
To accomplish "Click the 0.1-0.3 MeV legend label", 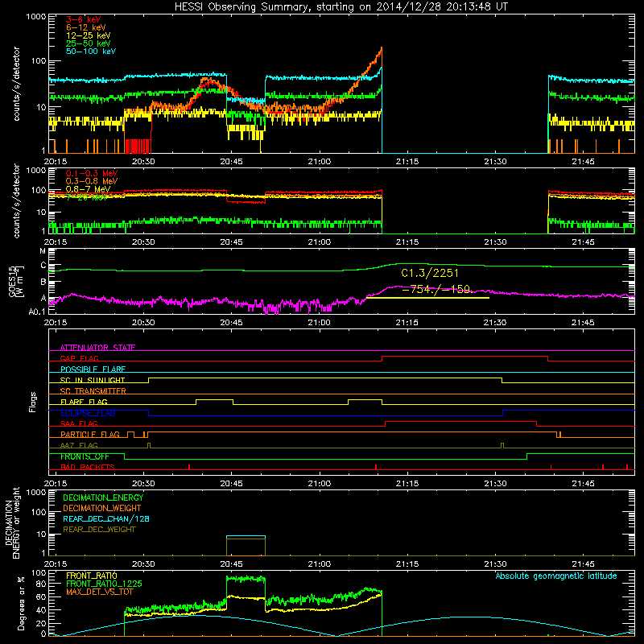I will pyautogui.click(x=92, y=173).
